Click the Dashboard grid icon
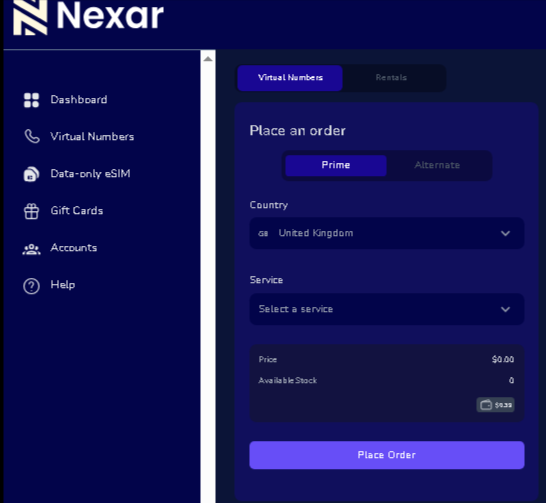The image size is (546, 503). [31, 100]
